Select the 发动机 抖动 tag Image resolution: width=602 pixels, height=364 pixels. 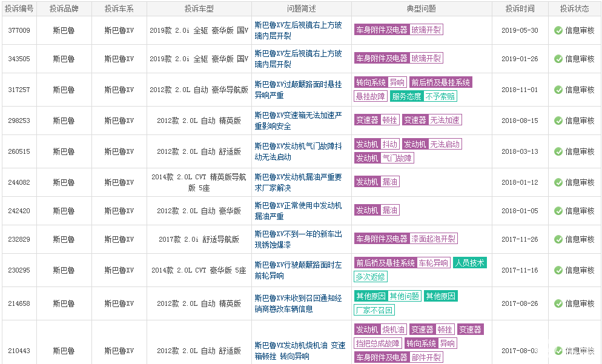tap(377, 144)
